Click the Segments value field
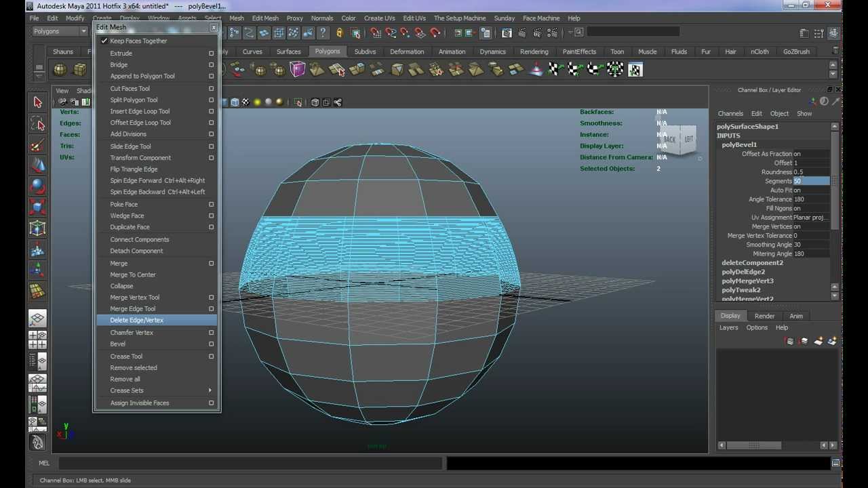Screen dimensions: 868x488 810,181
